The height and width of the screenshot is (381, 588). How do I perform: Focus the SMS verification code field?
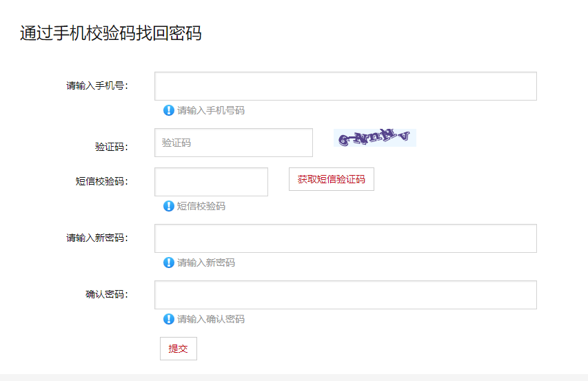pos(211,182)
